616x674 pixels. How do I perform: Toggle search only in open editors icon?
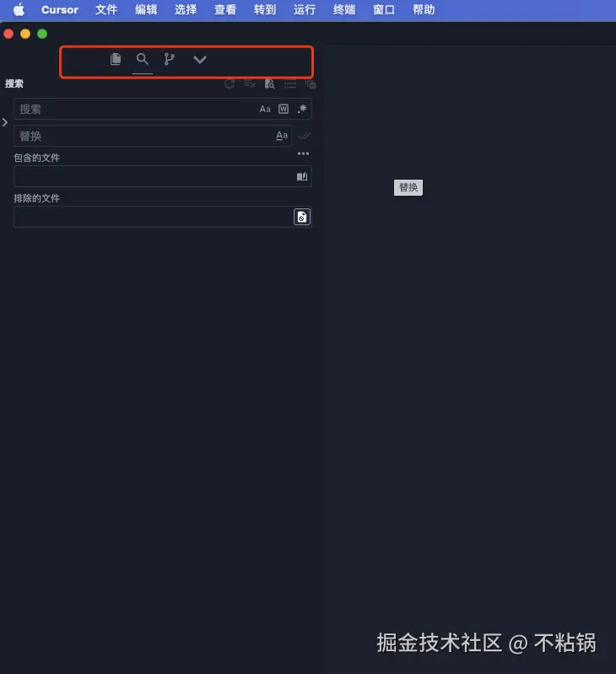pyautogui.click(x=302, y=176)
